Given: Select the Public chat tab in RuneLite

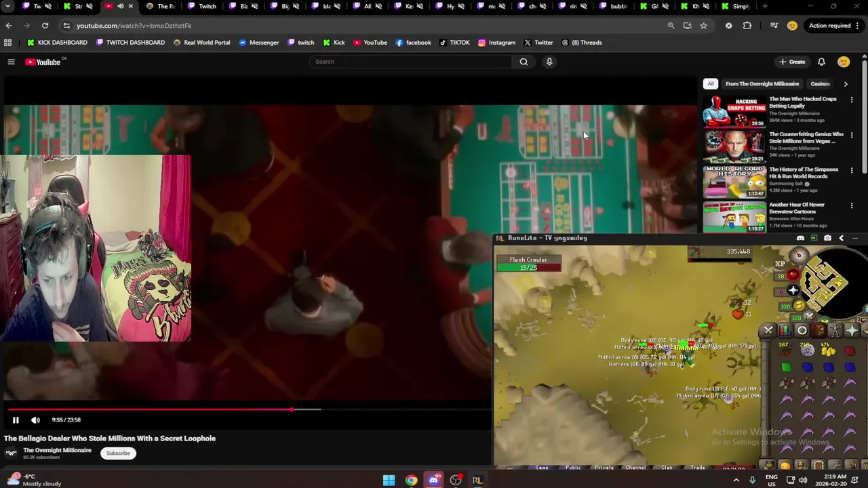Looking at the screenshot, I should pyautogui.click(x=573, y=467).
